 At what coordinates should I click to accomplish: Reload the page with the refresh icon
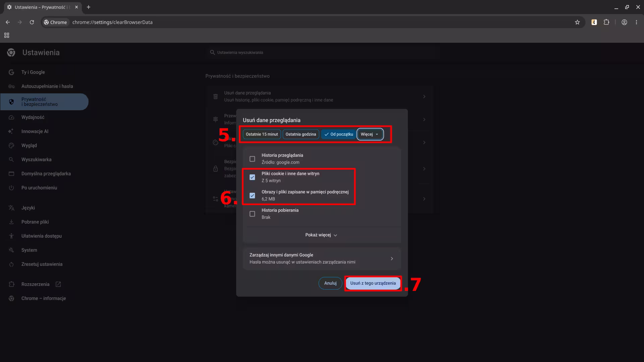click(32, 22)
